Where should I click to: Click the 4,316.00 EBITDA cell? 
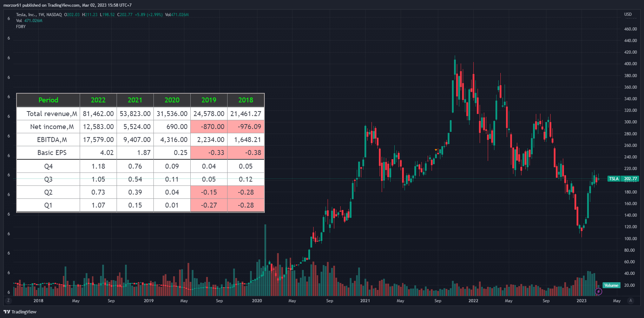click(172, 140)
